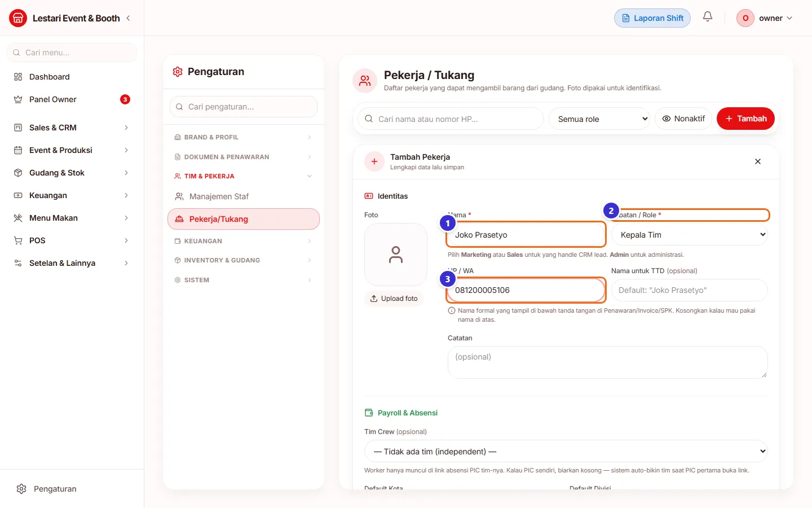This screenshot has width=812, height=508.
Task: Focus the Cari menu search field
Action: pos(72,52)
